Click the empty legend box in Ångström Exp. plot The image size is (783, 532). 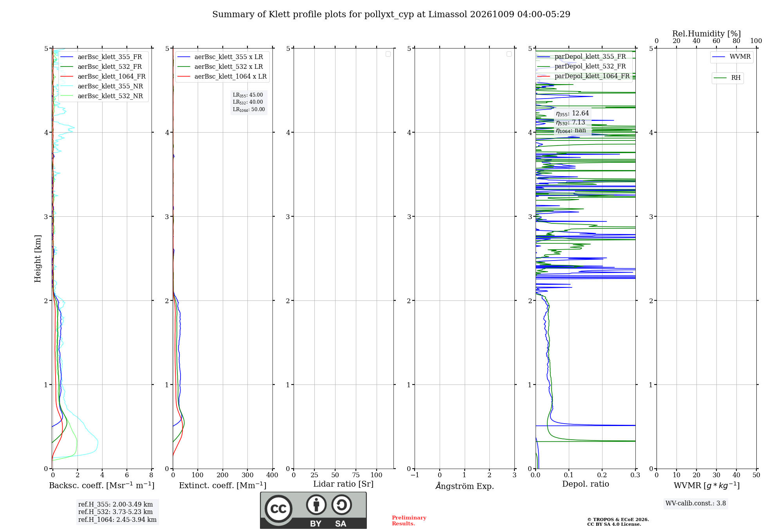coord(509,54)
